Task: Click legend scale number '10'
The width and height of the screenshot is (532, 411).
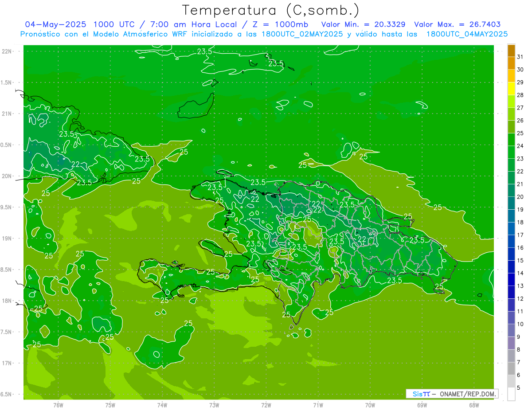Action: (x=520, y=324)
